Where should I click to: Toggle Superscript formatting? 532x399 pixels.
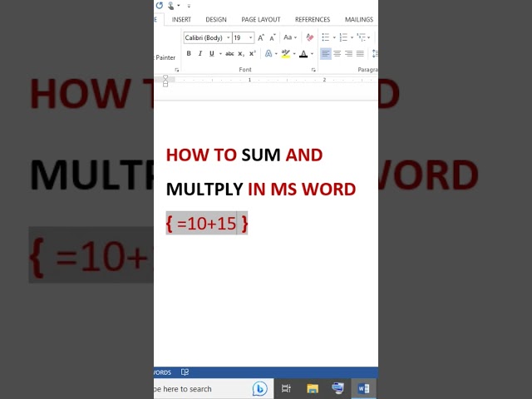[x=253, y=53]
